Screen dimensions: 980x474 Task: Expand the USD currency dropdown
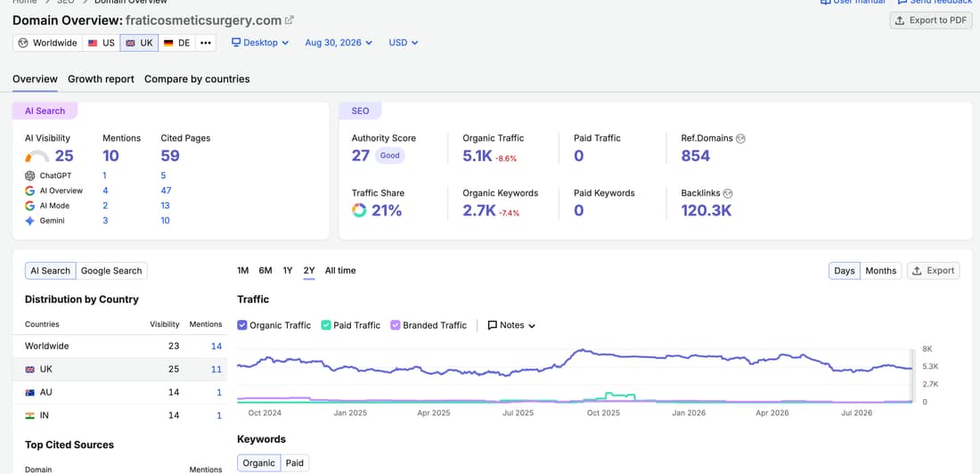pos(403,43)
